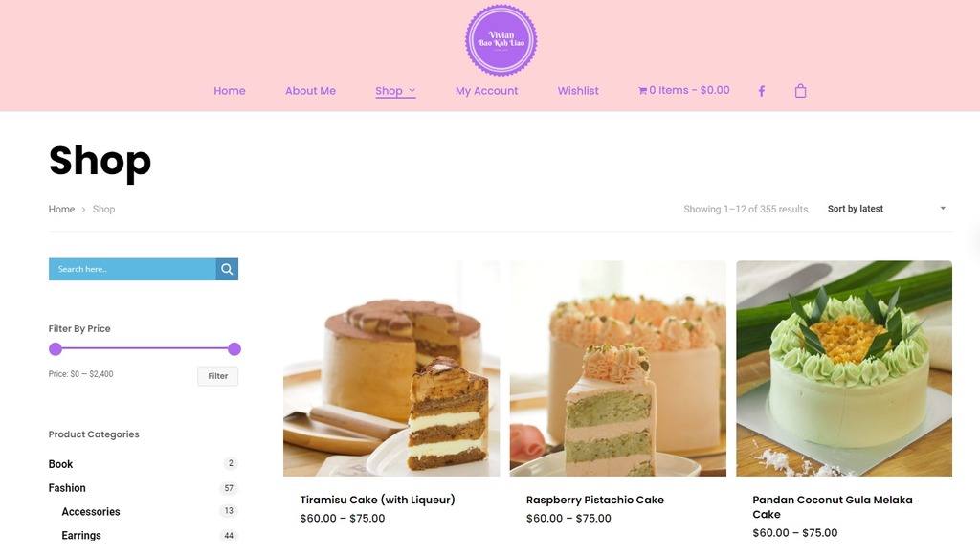The width and height of the screenshot is (980, 557).
Task: Click the Search here input field
Action: (x=132, y=269)
